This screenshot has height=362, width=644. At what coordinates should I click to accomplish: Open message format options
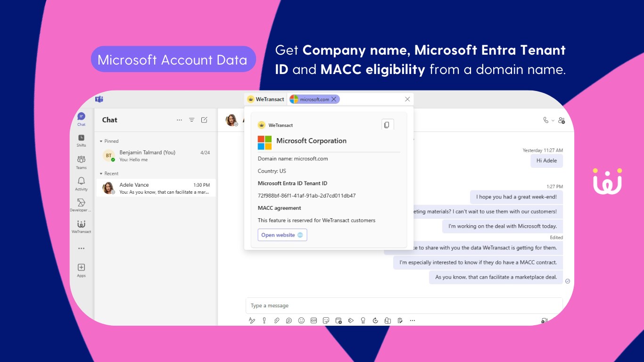[252, 321]
